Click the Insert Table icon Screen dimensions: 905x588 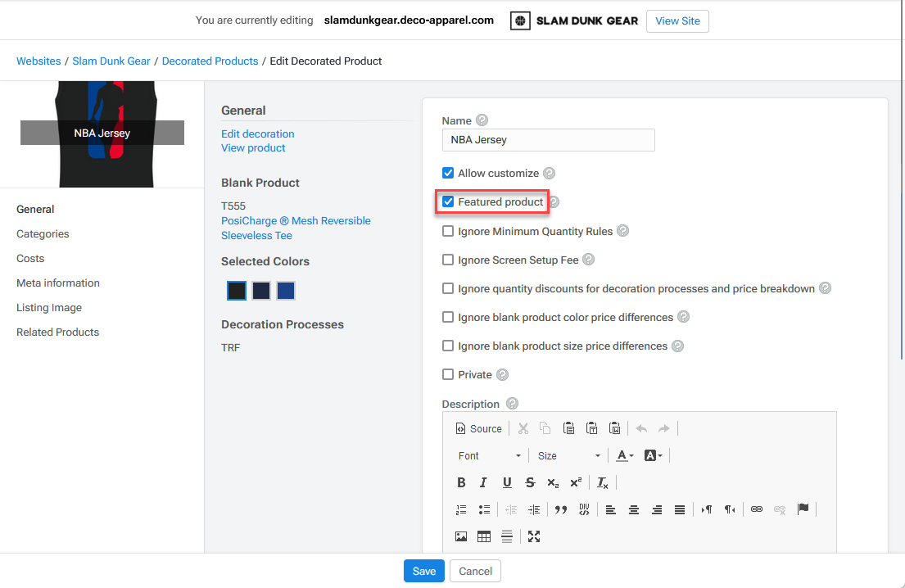tap(484, 536)
